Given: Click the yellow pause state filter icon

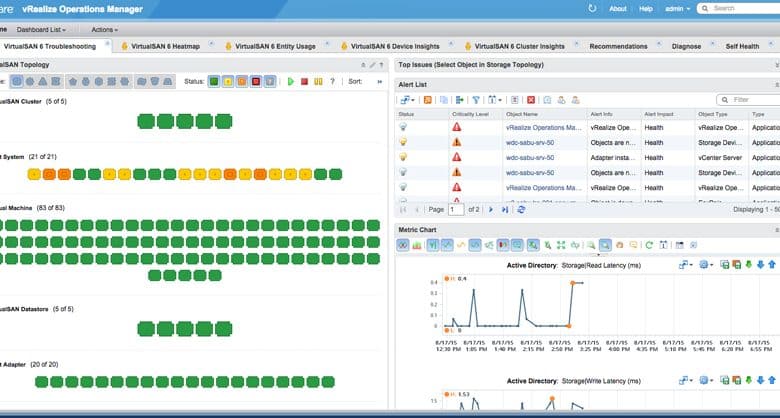Looking at the screenshot, I should point(318,81).
